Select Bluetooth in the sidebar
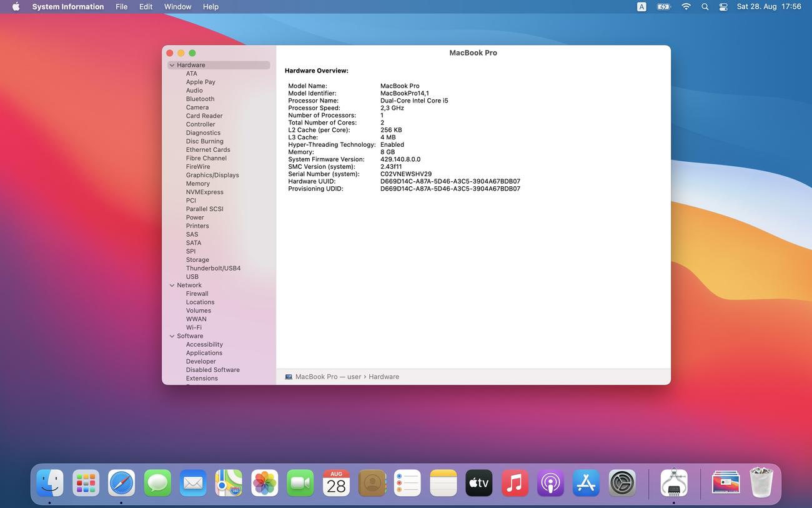 [200, 99]
